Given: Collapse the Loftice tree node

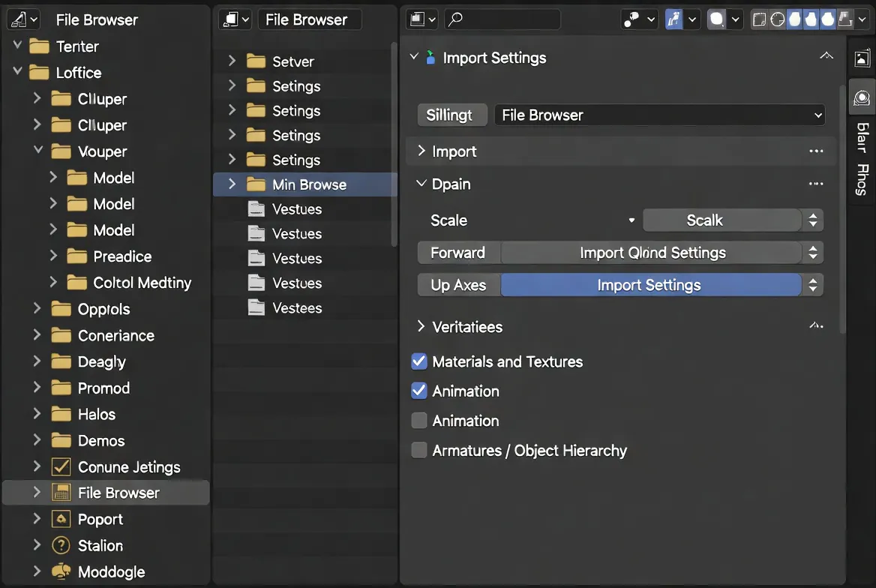Looking at the screenshot, I should 17,71.
